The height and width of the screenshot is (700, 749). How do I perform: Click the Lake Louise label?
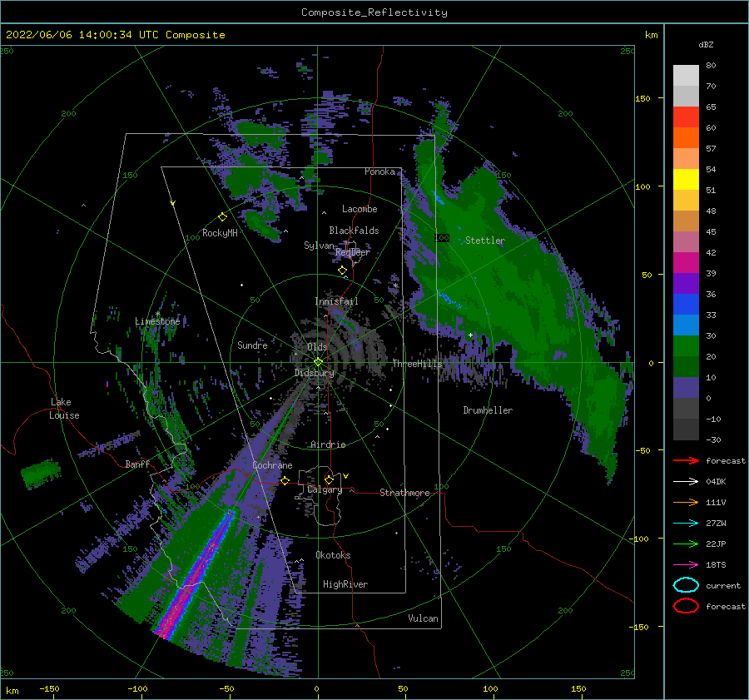(64, 409)
